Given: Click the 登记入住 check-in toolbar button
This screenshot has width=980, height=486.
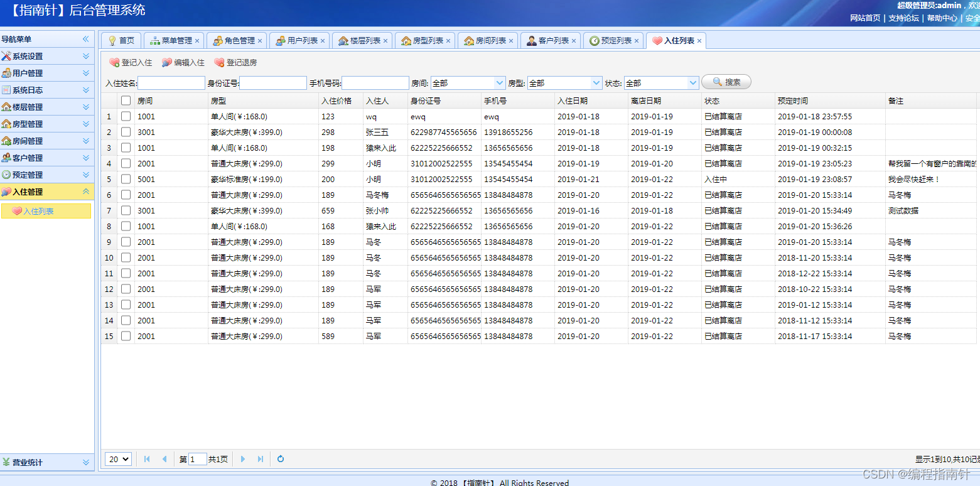Looking at the screenshot, I should pos(131,63).
